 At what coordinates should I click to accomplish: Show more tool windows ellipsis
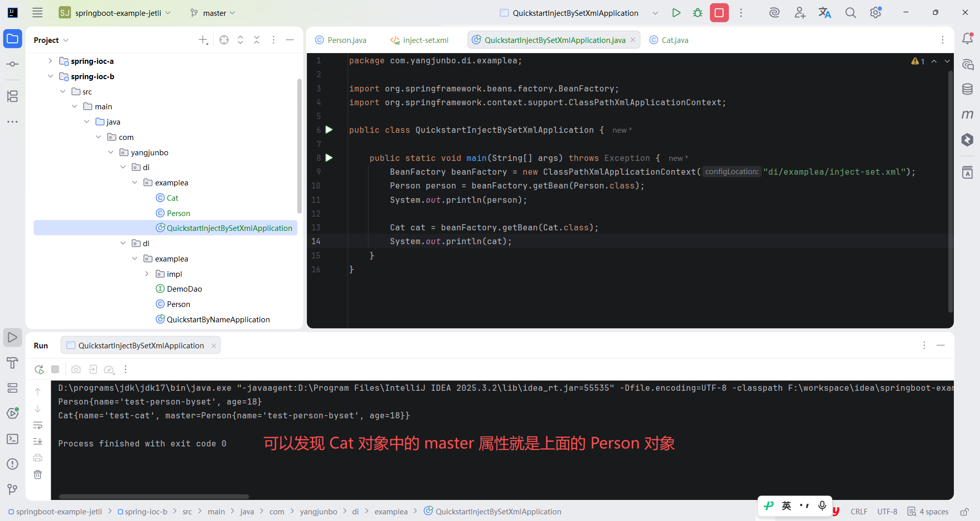click(13, 122)
